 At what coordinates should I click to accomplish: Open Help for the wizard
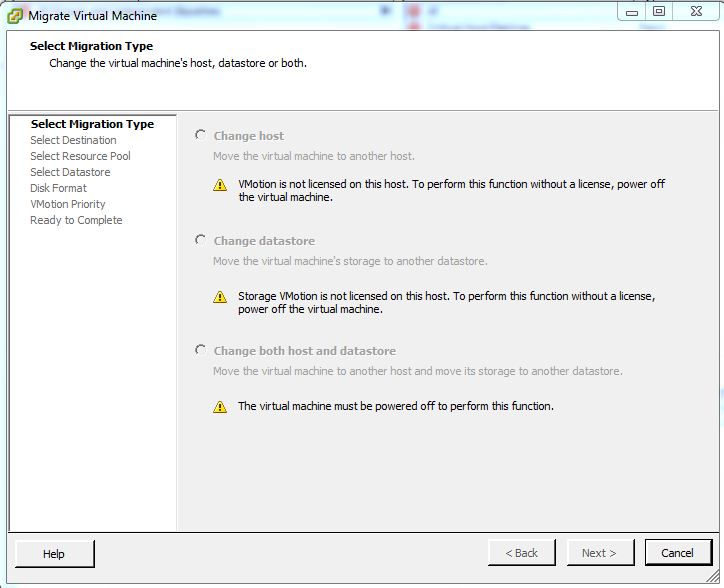click(x=54, y=553)
